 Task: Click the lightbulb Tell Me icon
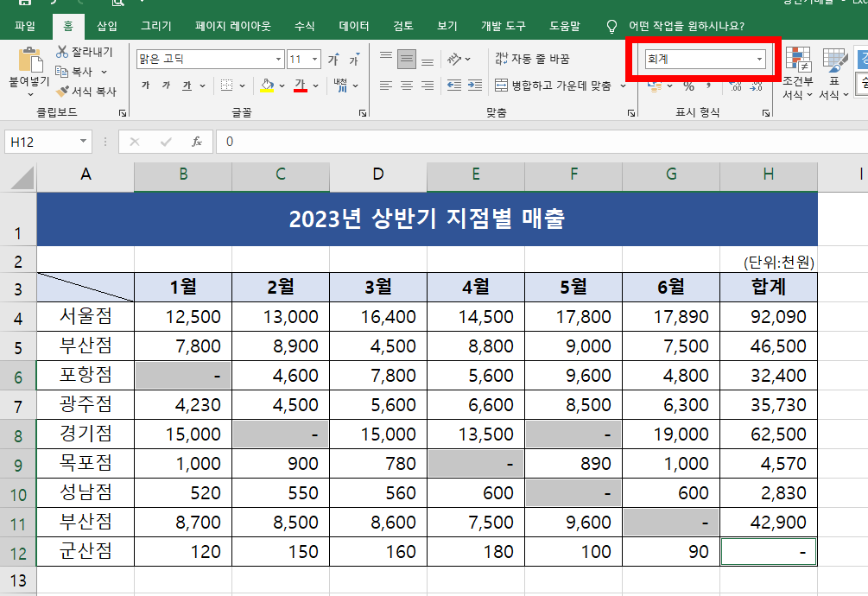coord(611,26)
